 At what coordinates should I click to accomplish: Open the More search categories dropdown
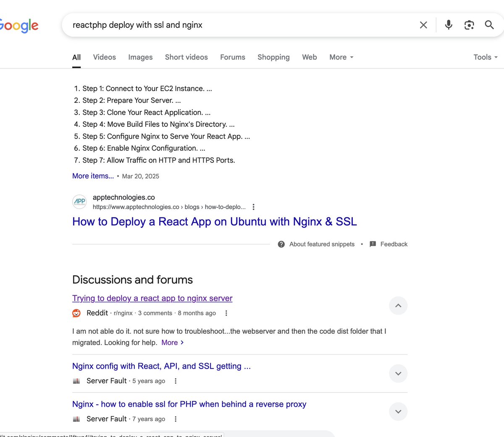[x=341, y=57]
